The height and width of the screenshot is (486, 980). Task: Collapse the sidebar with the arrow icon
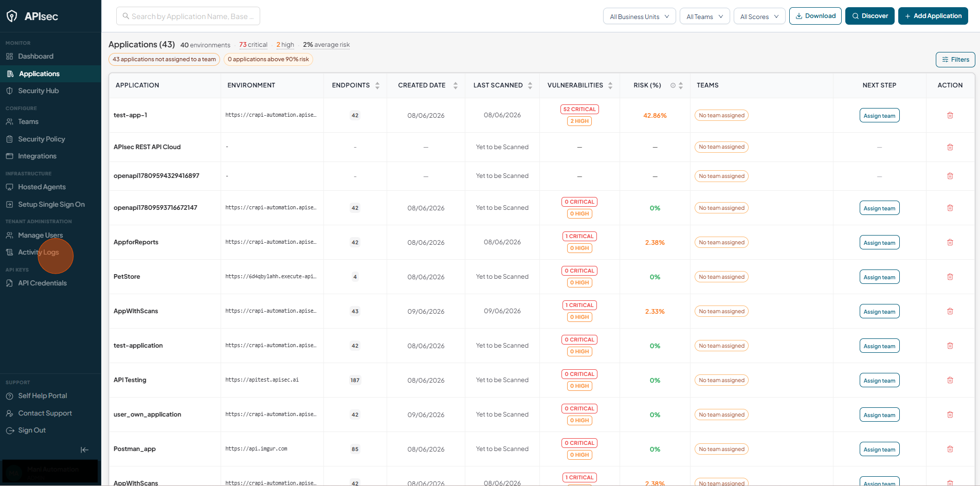(x=85, y=450)
